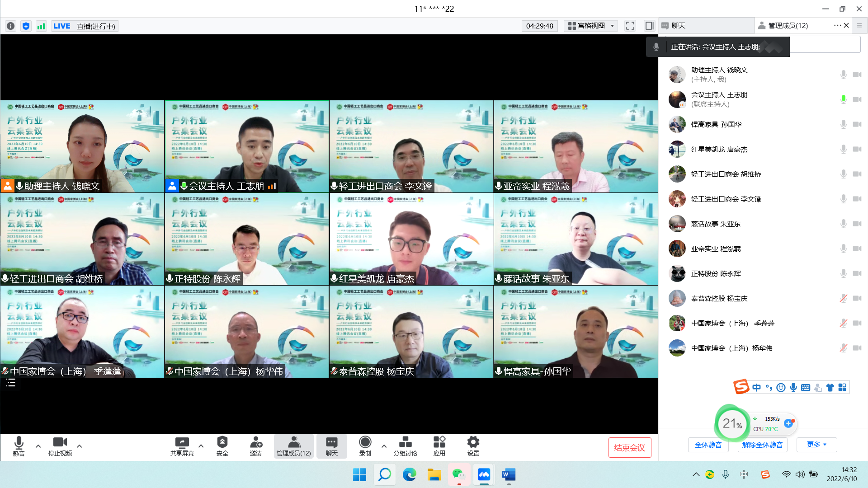
Task: Open breakout rooms 分组讨论
Action: point(406,446)
